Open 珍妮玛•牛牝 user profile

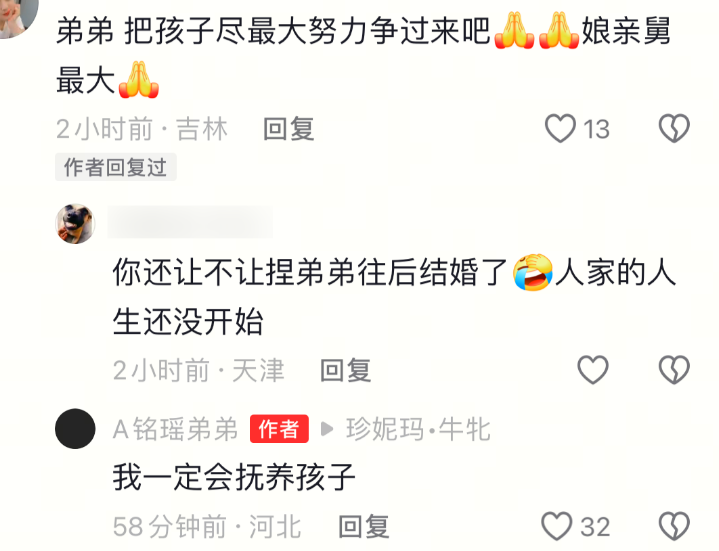[418, 430]
